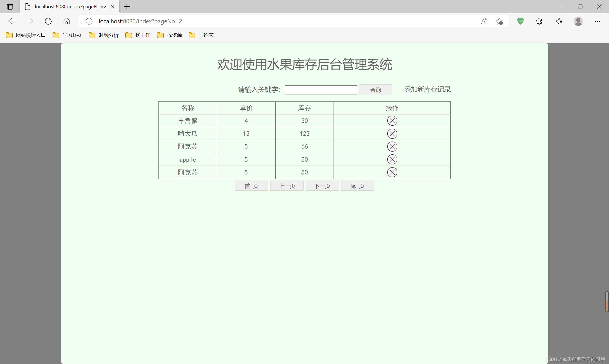Click the 操作 column header

pyautogui.click(x=392, y=108)
